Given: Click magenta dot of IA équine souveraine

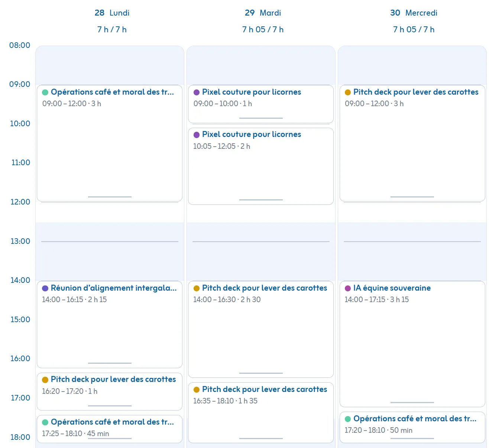Looking at the screenshot, I should 348,288.
